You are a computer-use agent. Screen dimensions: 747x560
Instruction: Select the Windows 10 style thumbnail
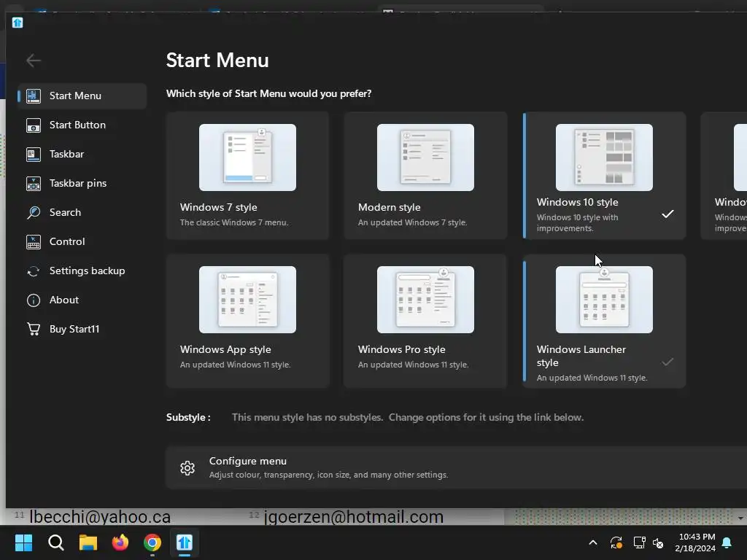[604, 157]
